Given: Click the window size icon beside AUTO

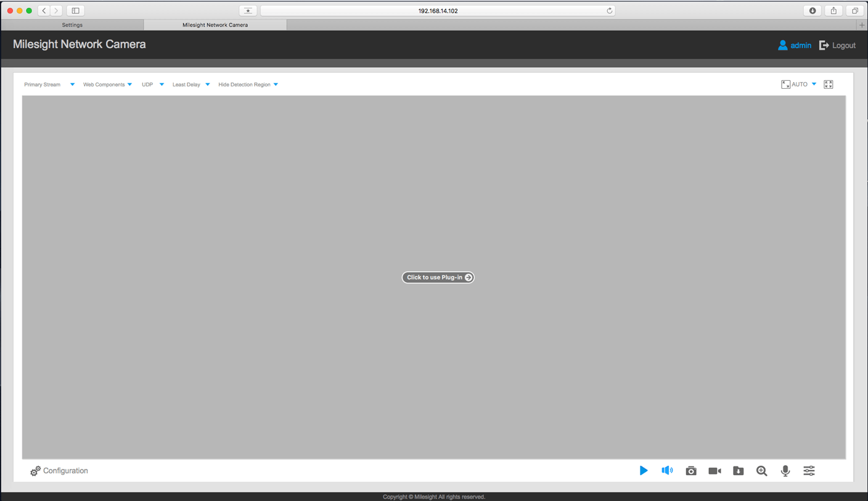Looking at the screenshot, I should (x=785, y=85).
